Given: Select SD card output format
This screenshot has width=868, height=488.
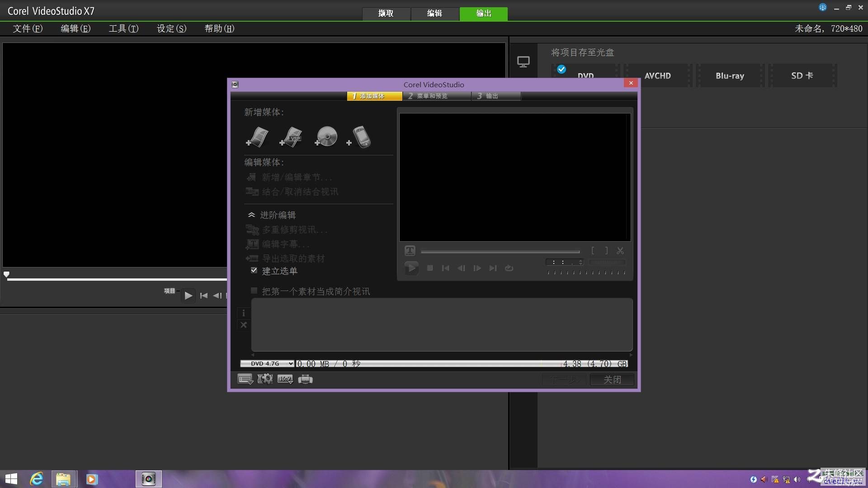Looking at the screenshot, I should [802, 76].
